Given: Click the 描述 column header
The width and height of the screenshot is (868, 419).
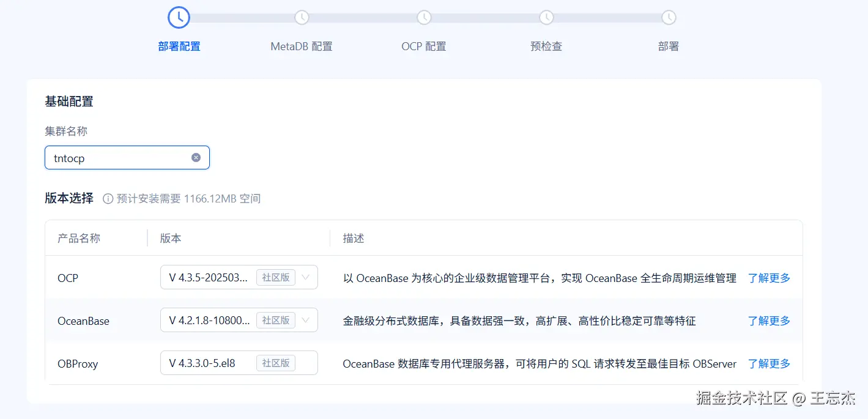Looking at the screenshot, I should pyautogui.click(x=354, y=238).
